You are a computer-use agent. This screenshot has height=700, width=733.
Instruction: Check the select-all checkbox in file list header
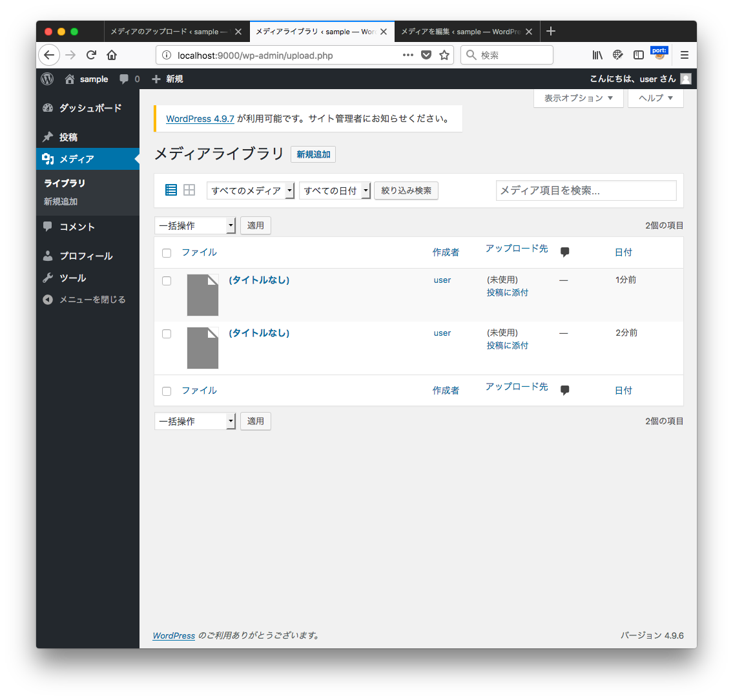pyautogui.click(x=167, y=252)
